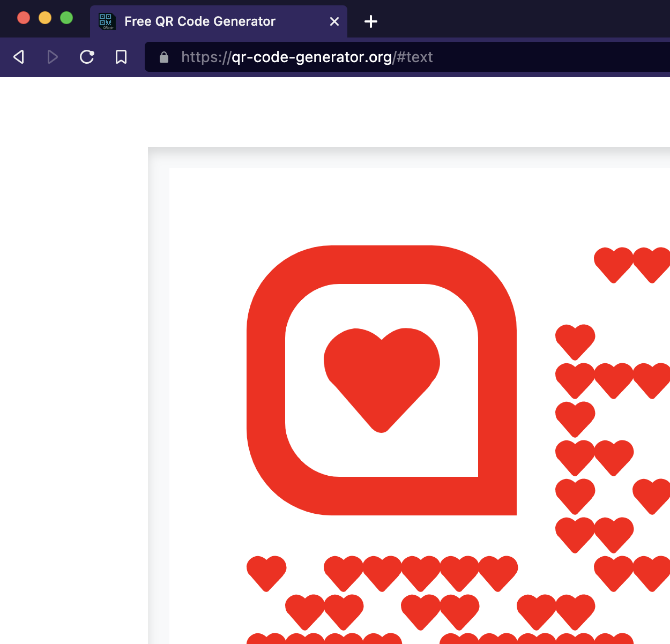Click the heart logo inside the QR finder pattern
670x644 pixels.
coord(381,375)
